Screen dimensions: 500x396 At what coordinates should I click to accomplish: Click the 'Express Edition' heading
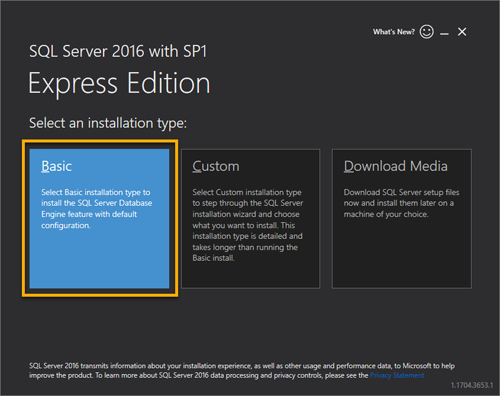pos(119,84)
